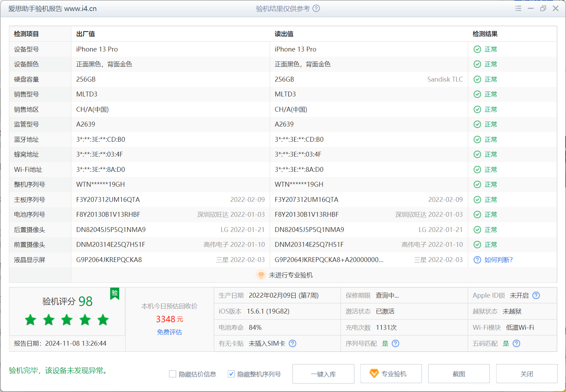Click the 生产日期 2022年02月09日 value
The image size is (566, 392).
(284, 296)
